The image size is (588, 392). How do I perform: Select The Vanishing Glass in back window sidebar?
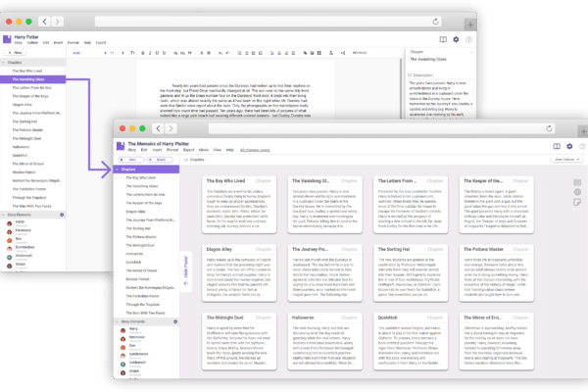[33, 79]
